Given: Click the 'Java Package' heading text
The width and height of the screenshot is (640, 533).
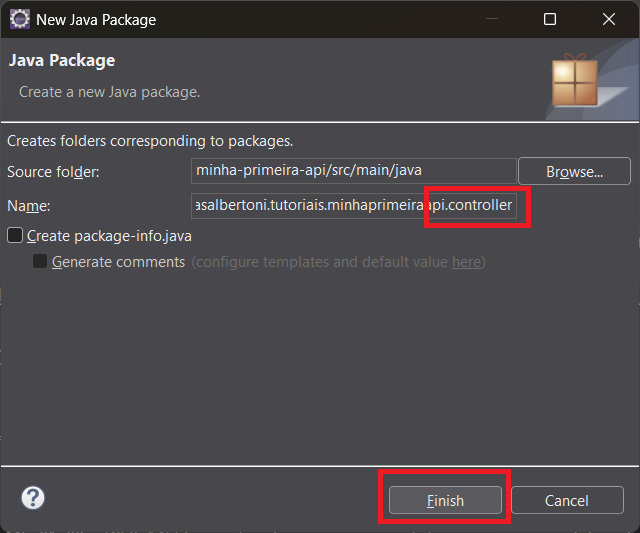Looking at the screenshot, I should 62,60.
